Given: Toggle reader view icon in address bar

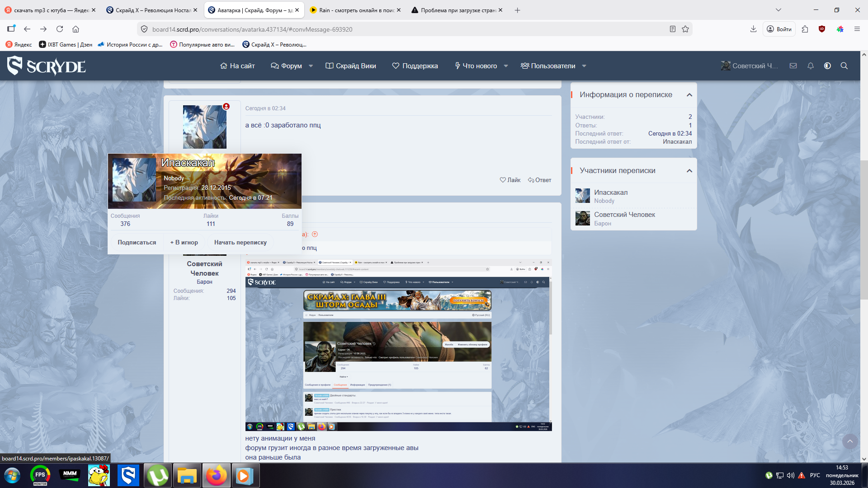Looking at the screenshot, I should (673, 29).
